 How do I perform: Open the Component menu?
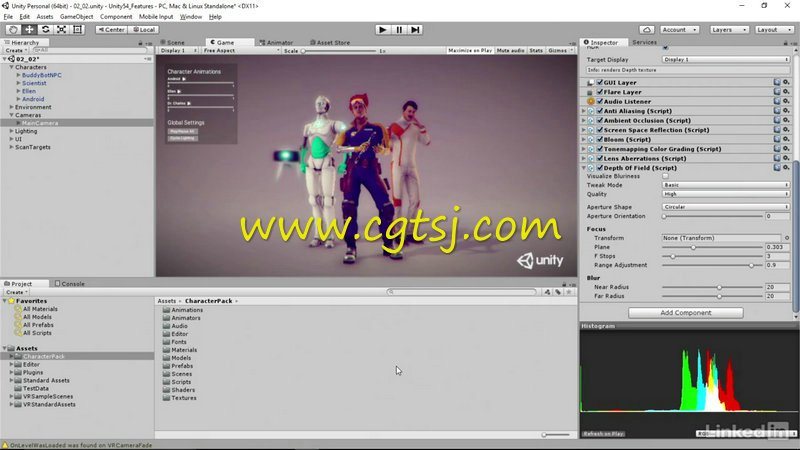[x=116, y=17]
